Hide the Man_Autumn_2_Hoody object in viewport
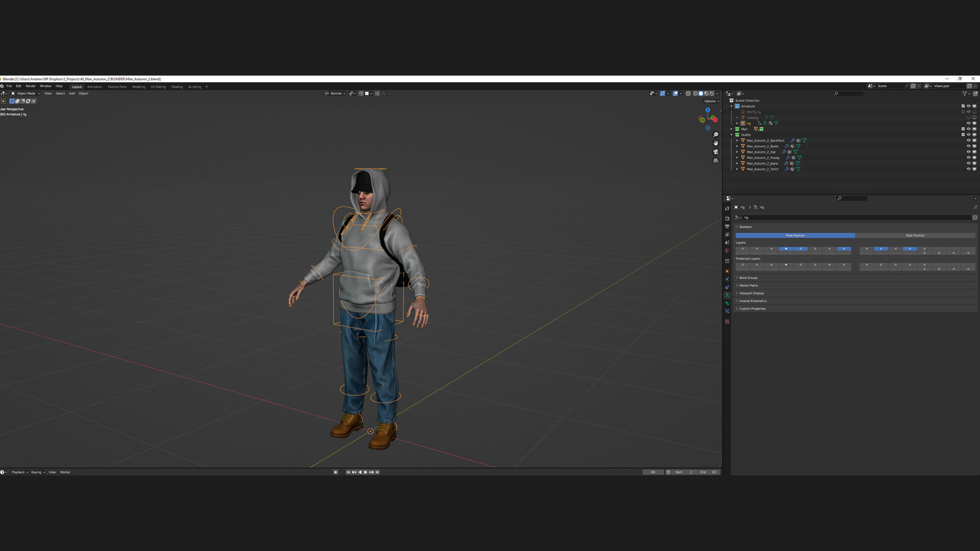Image resolution: width=980 pixels, height=551 pixels. coord(969,158)
